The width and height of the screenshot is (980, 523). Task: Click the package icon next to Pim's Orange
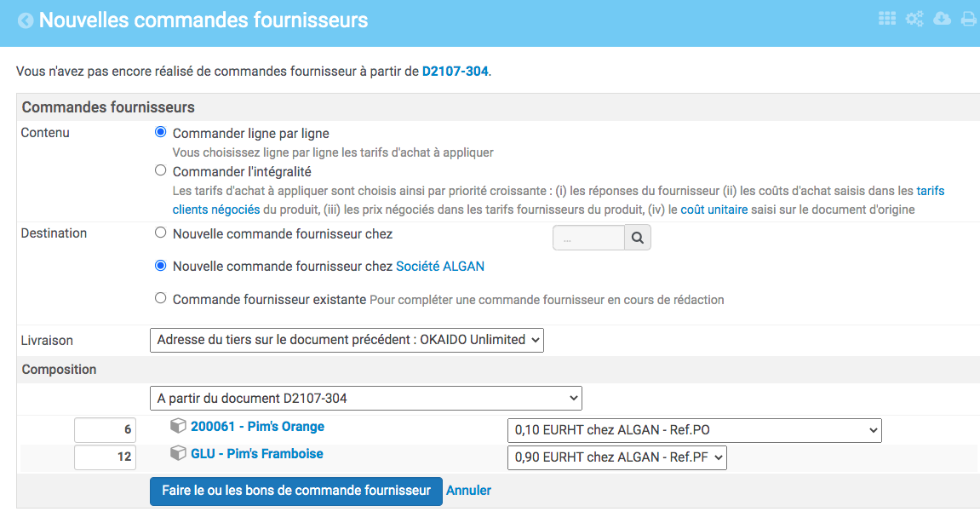(177, 427)
